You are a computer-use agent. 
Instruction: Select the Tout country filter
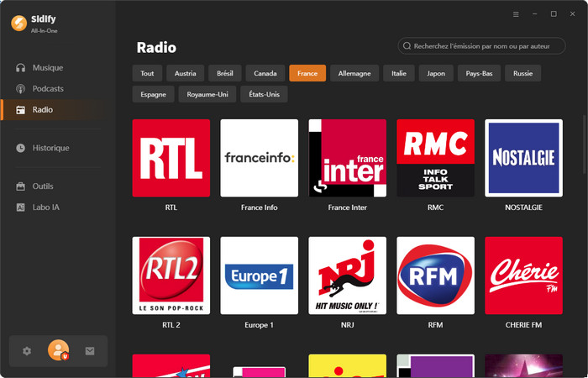click(147, 73)
